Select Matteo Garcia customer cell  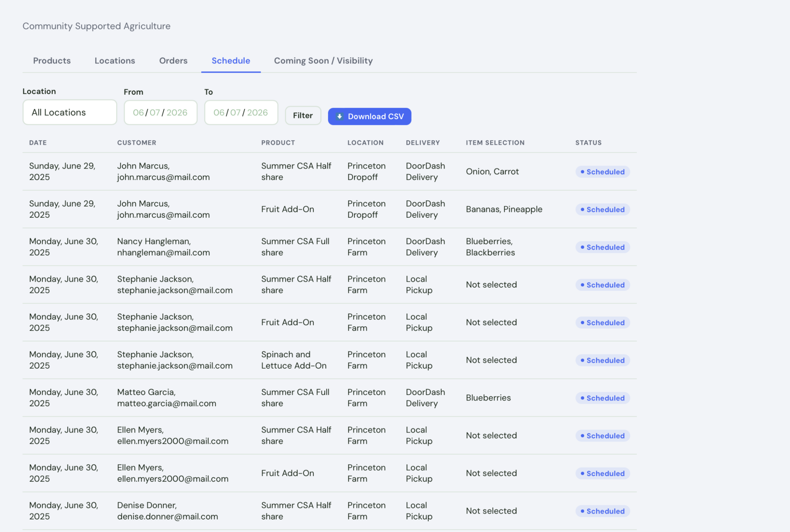click(166, 398)
